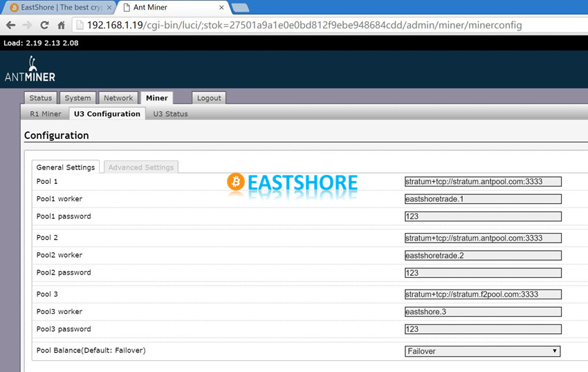Edit the Pool3 password field
The height and width of the screenshot is (372, 588).
point(483,329)
